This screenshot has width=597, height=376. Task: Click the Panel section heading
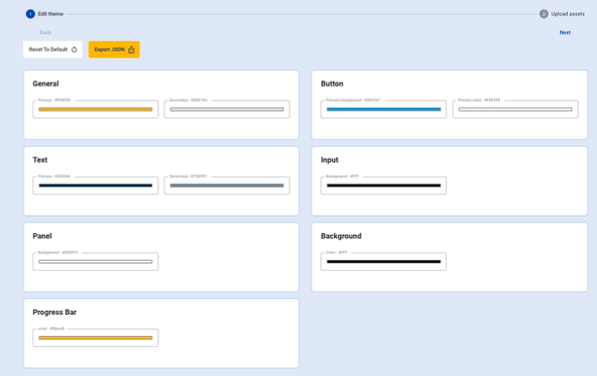(42, 236)
